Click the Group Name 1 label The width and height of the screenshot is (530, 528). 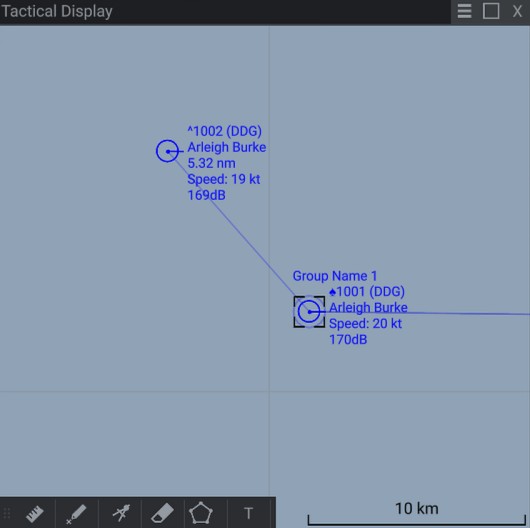tap(335, 276)
